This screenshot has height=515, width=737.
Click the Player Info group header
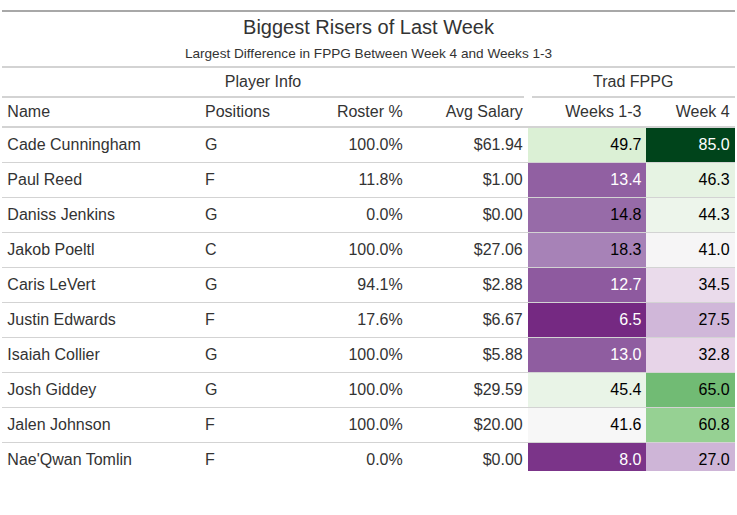tap(263, 82)
